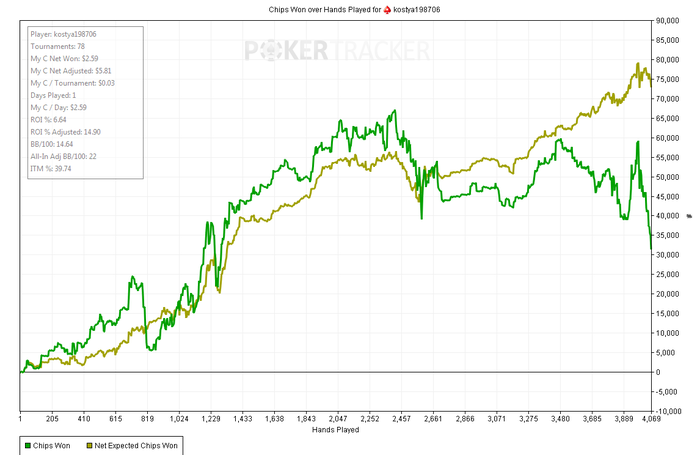Click the 1,638 x-axis tick label

[x=274, y=419]
